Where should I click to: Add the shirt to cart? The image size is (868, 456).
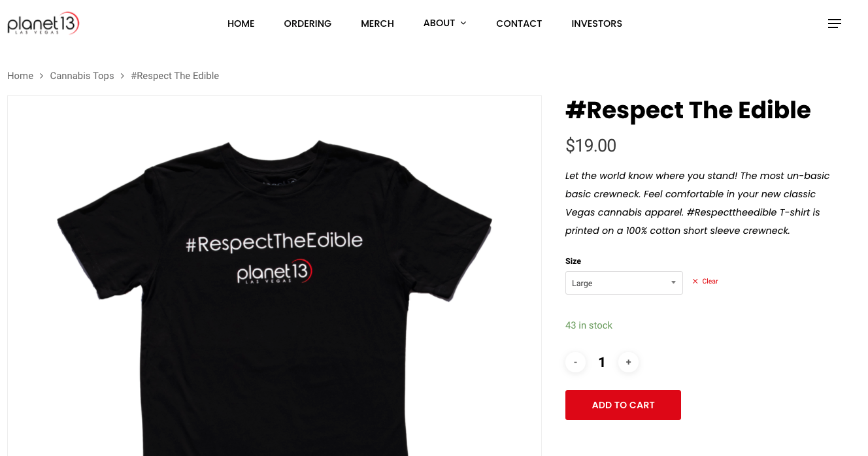[x=623, y=405]
